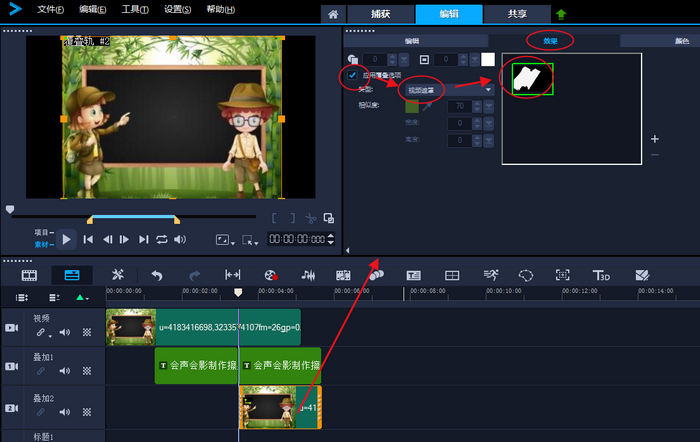
Task: Toggle track transparency on 叠加1 track
Action: (87, 371)
